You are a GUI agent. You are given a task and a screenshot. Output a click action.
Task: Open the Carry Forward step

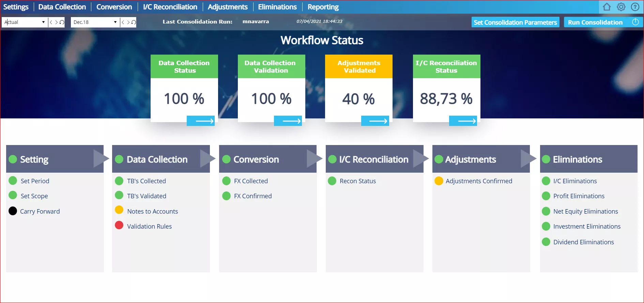[40, 211]
